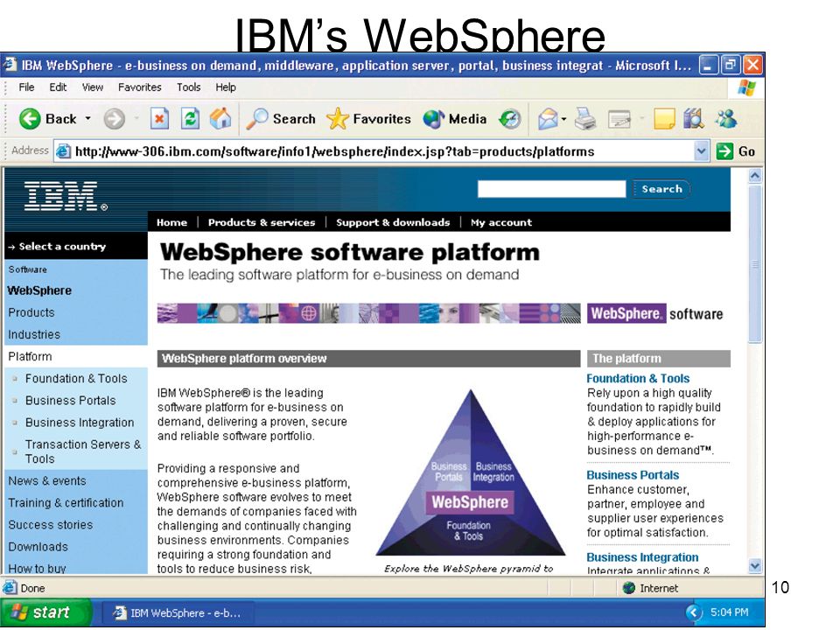Image resolution: width=840 pixels, height=630 pixels.
Task: Click the Print printer icon
Action: coord(585,118)
